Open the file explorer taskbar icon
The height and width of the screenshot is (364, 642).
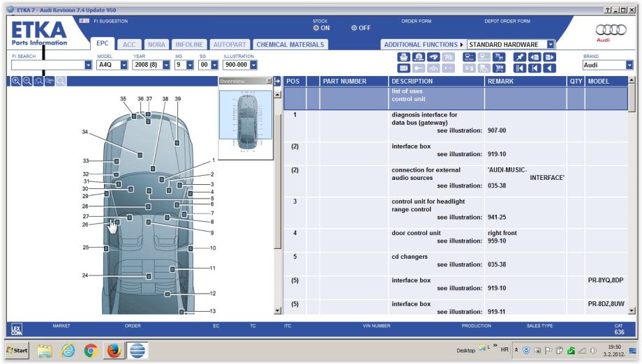pos(45,351)
